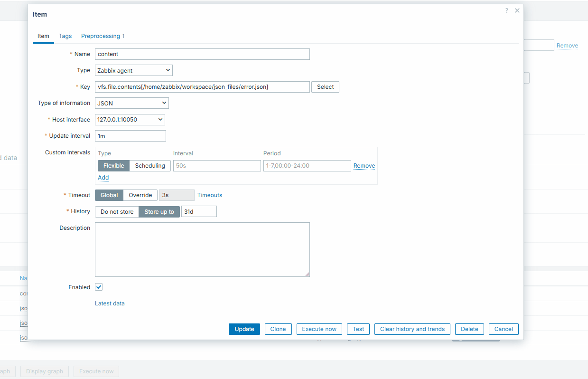This screenshot has width=588, height=379.
Task: Click Add under custom intervals
Action: tap(103, 178)
